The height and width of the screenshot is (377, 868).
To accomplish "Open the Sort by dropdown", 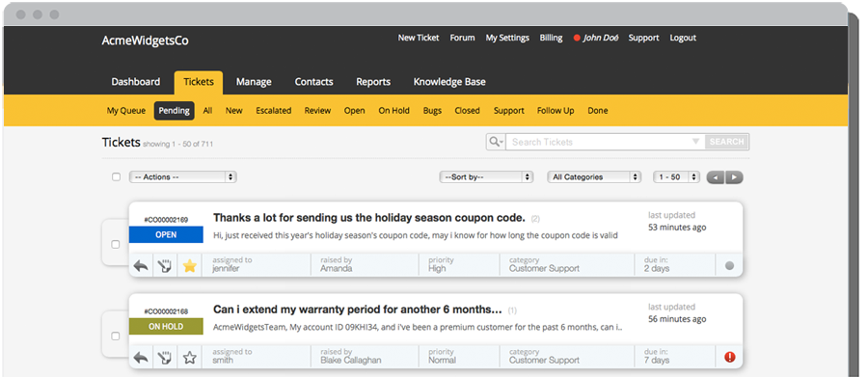I will coord(486,177).
